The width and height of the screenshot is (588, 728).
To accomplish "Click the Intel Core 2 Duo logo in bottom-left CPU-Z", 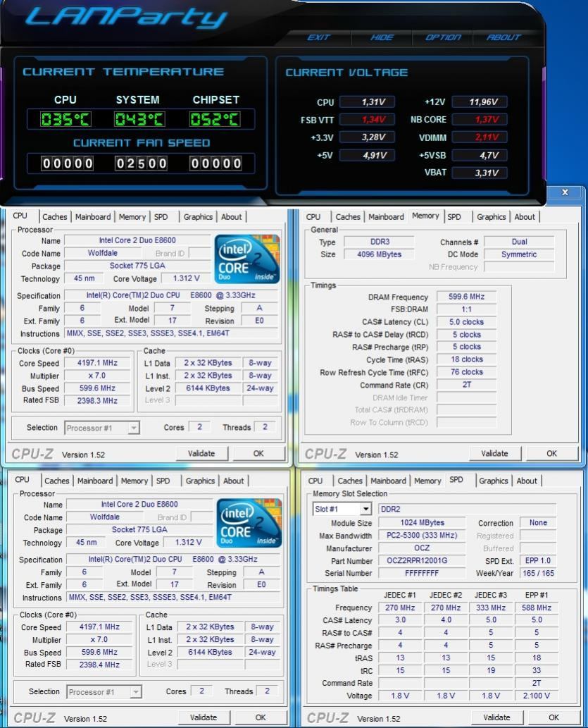I will (x=249, y=523).
